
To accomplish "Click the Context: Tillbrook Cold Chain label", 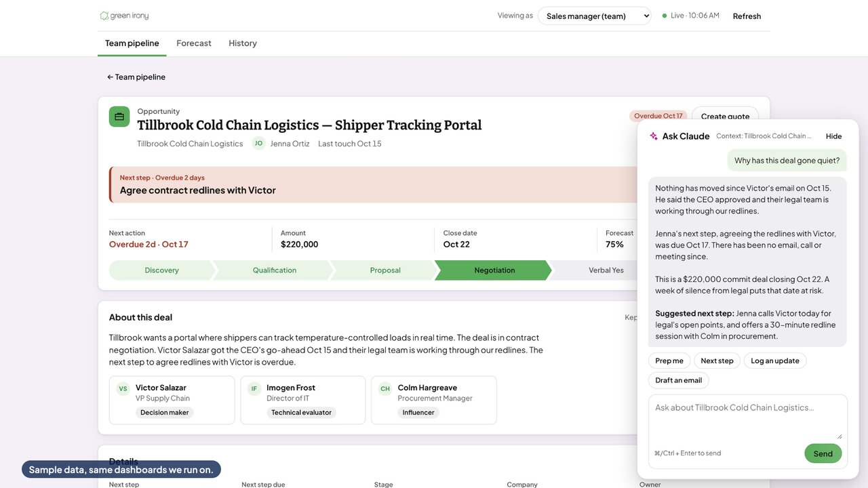I will tap(764, 136).
